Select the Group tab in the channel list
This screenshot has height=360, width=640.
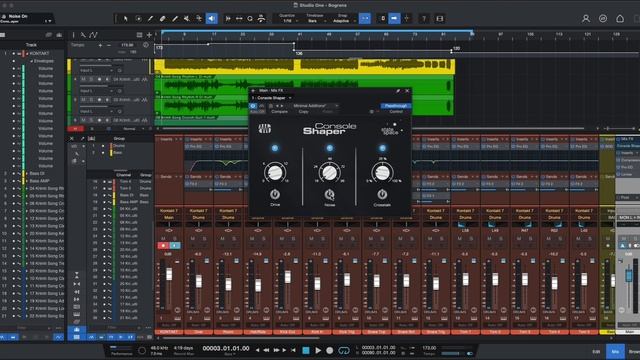146,175
